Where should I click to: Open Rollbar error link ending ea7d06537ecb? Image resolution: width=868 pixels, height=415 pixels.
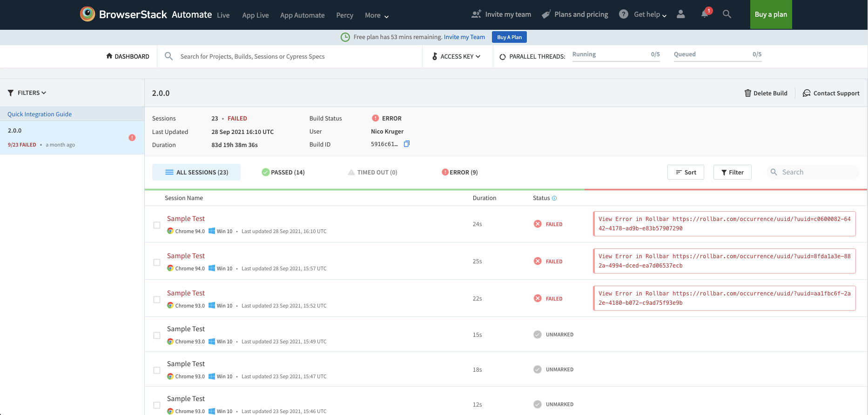[x=724, y=261]
